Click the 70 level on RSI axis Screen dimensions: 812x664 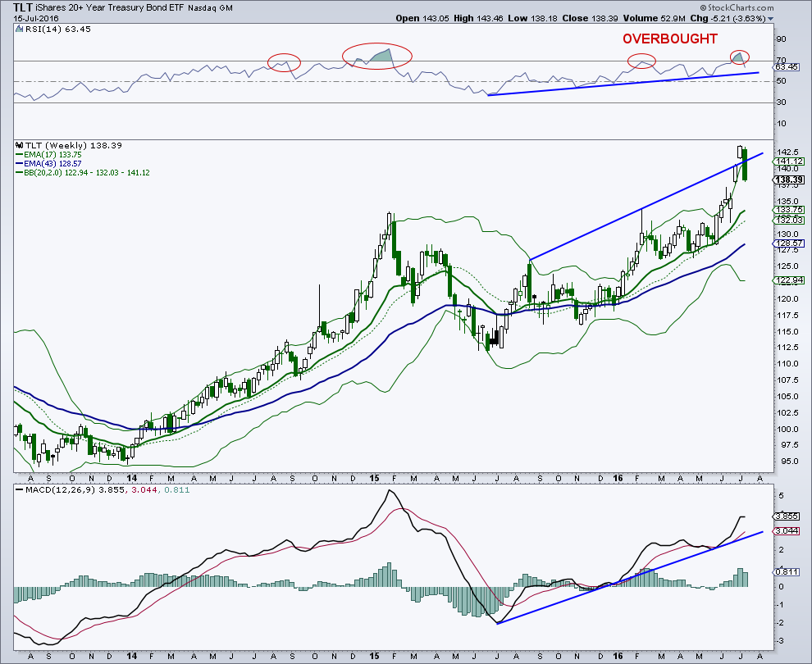pyautogui.click(x=781, y=61)
